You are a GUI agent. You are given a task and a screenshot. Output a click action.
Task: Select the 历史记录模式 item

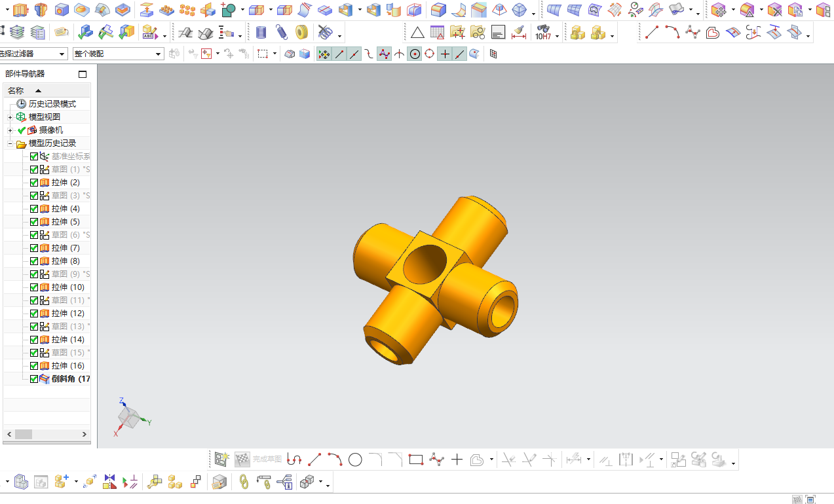click(52, 104)
